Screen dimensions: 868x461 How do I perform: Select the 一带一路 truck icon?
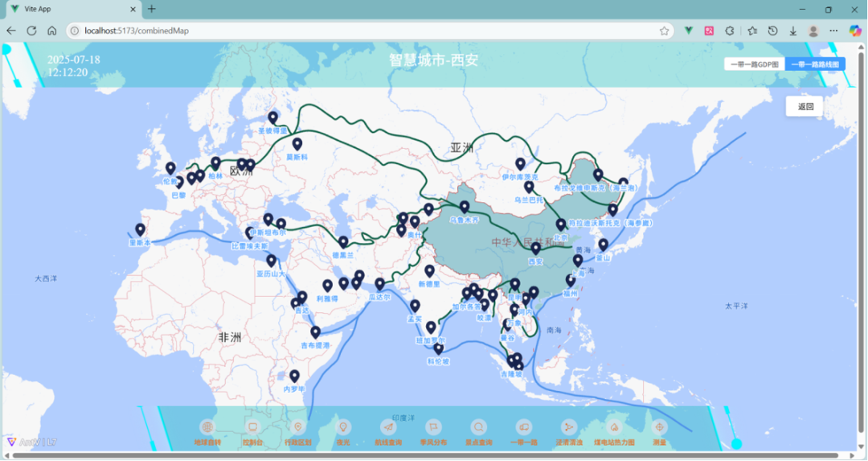(524, 427)
